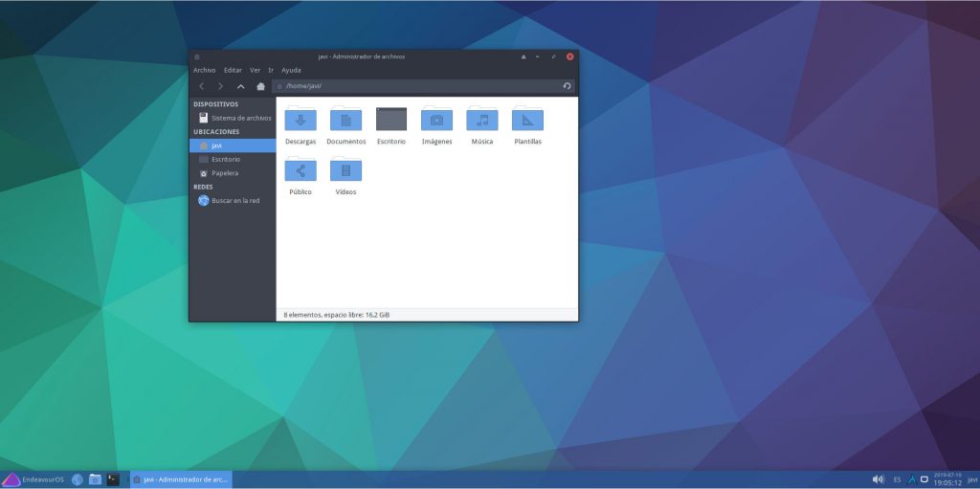Click the volume speaker icon in tray
Viewport: 980px width, 489px height.
tap(878, 478)
